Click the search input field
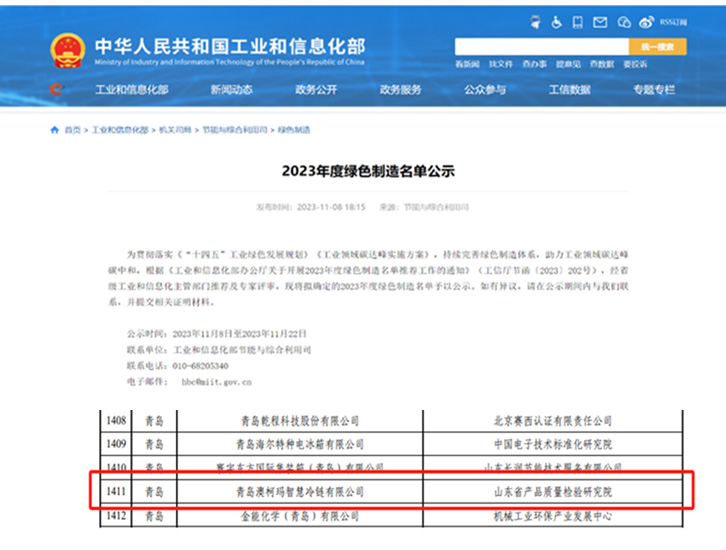 coord(541,47)
